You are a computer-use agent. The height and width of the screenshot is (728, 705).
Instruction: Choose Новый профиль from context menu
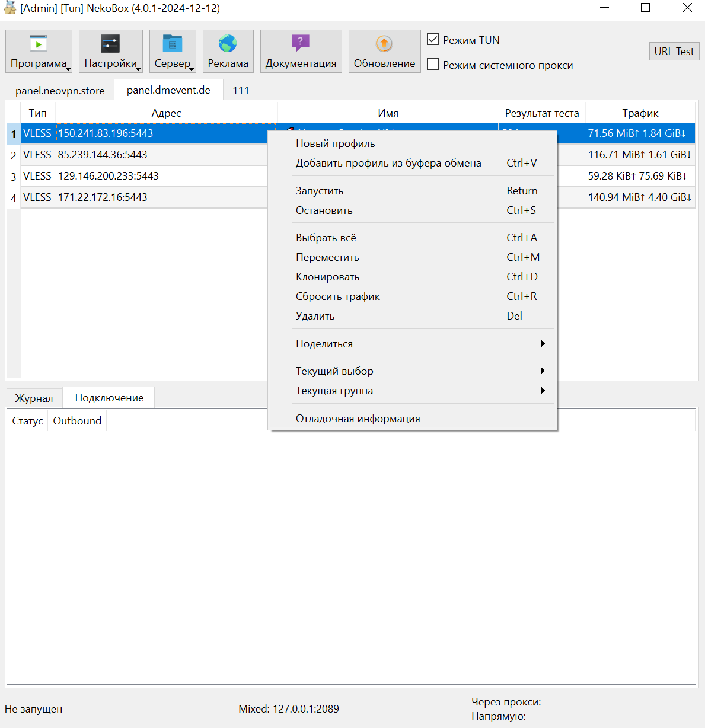[x=413, y=143]
